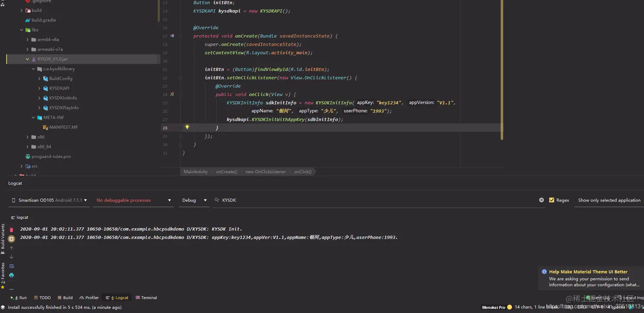Open the Smartisan OD105 device dropdown
The image size is (644, 313).
click(x=49, y=200)
